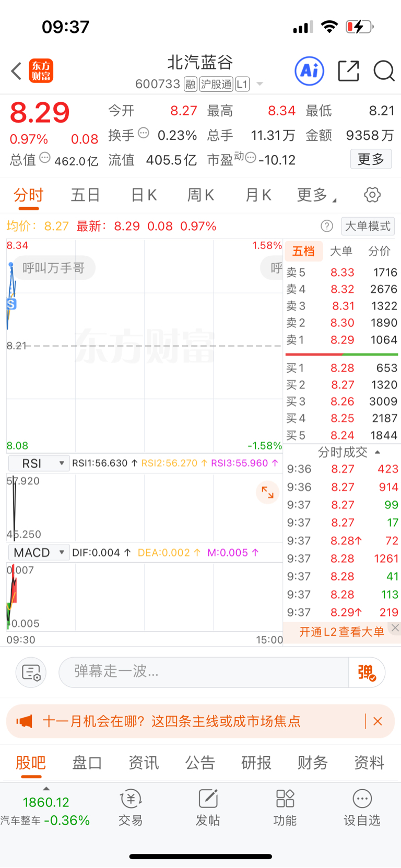The image size is (401, 868).
Task: Open the 十一月机会在哪 banner link
Action: point(172,721)
